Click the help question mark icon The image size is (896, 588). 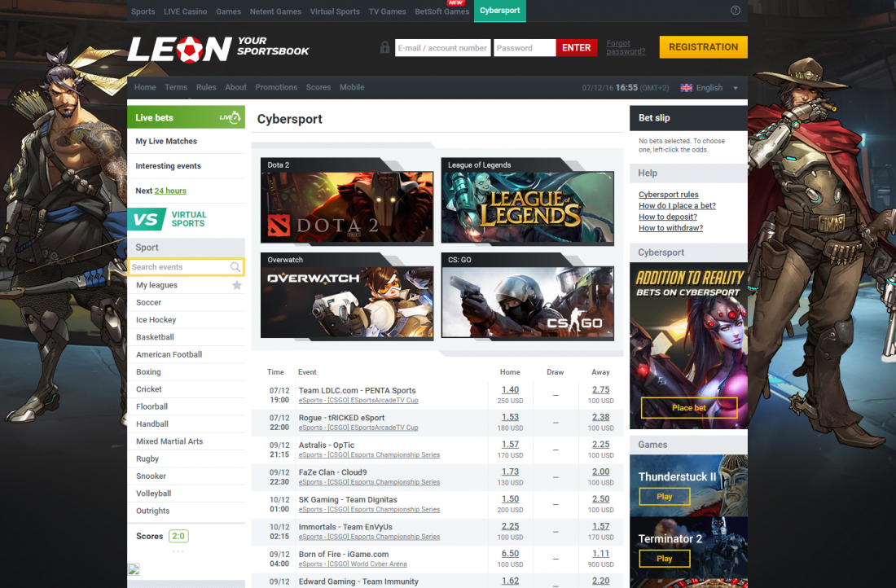(736, 11)
